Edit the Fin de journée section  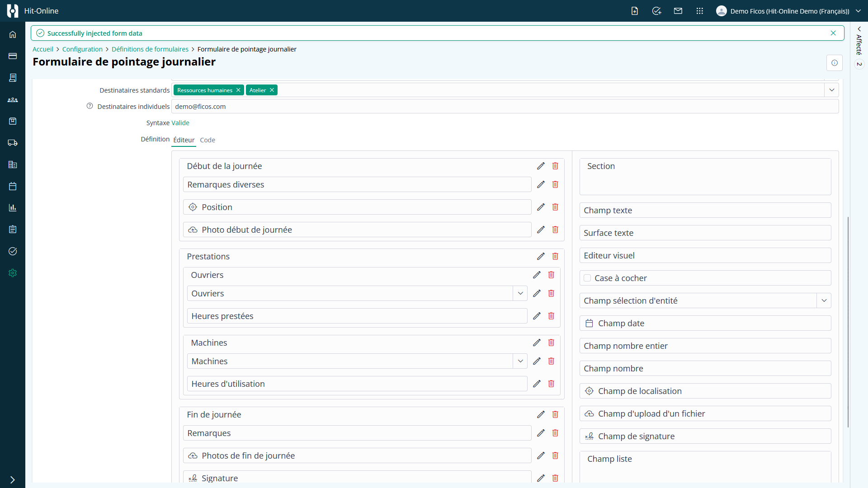tap(541, 415)
